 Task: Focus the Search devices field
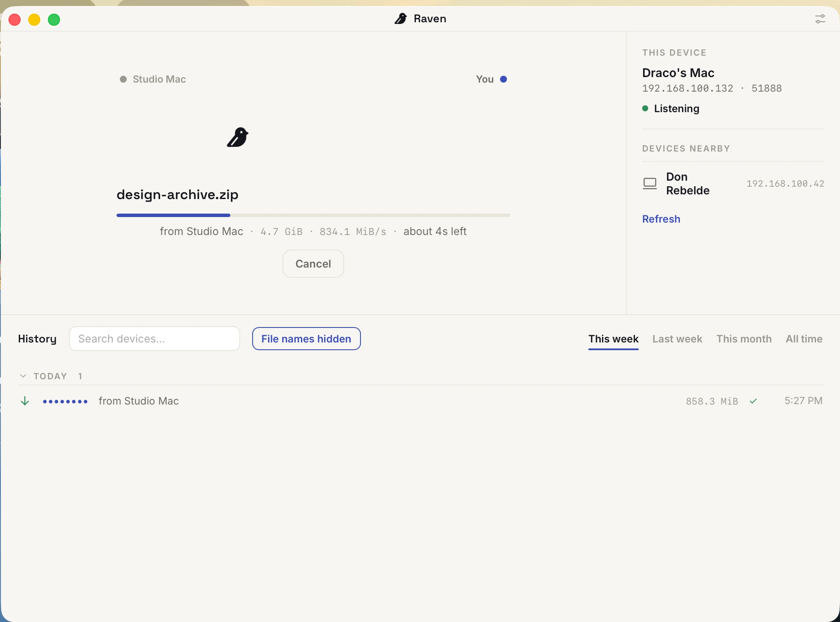pyautogui.click(x=155, y=339)
